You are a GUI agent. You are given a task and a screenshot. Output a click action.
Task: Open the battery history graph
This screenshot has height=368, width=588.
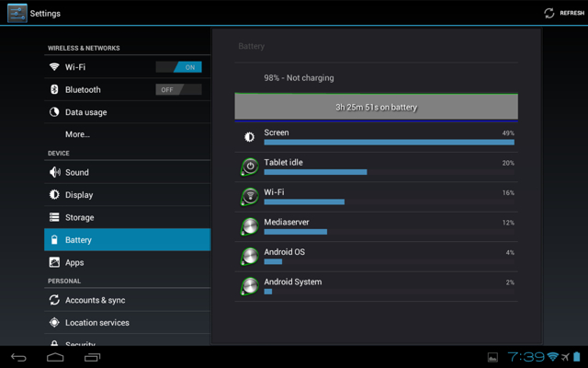376,108
